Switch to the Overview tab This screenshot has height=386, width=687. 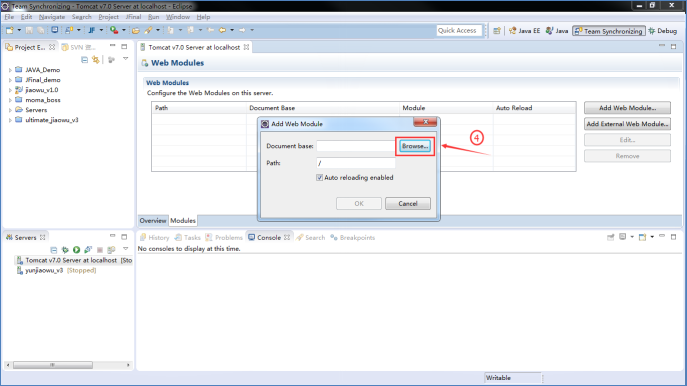(153, 220)
